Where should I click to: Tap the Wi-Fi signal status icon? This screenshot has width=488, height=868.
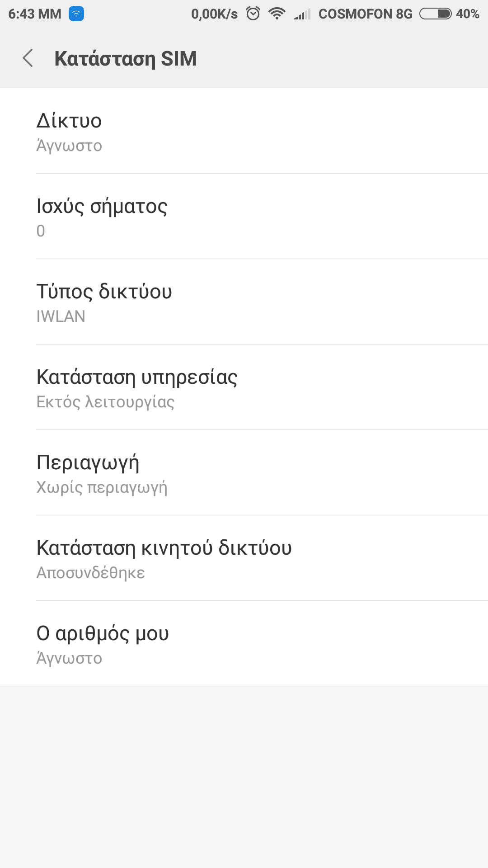click(277, 14)
